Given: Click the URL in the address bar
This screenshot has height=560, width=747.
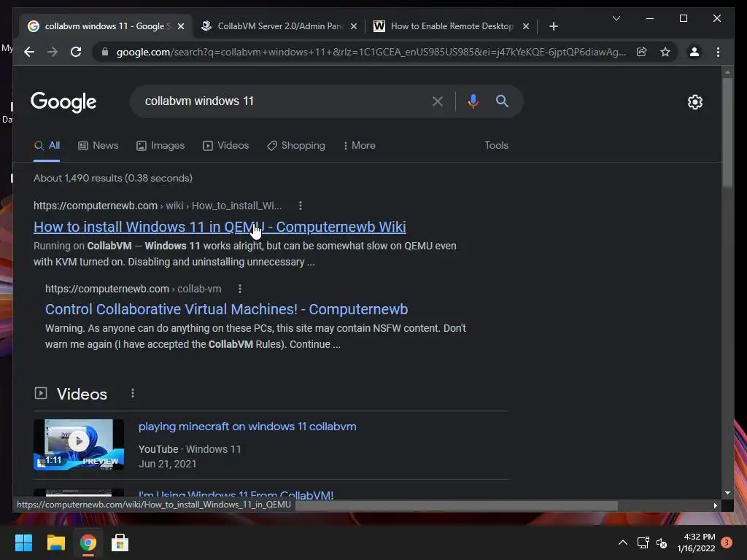Looking at the screenshot, I should tap(371, 52).
